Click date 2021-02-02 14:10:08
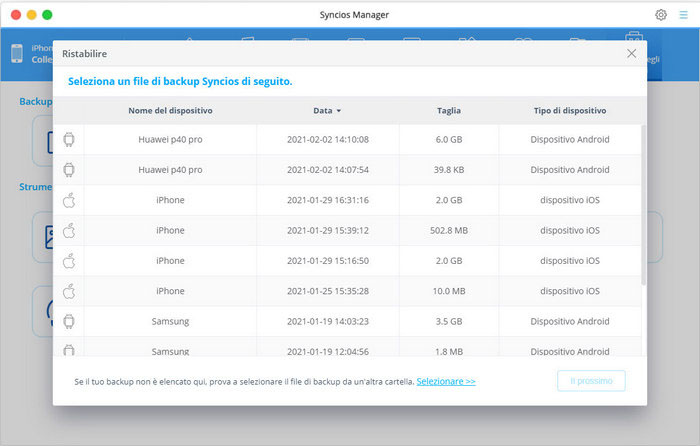Image resolution: width=700 pixels, height=446 pixels. point(328,139)
